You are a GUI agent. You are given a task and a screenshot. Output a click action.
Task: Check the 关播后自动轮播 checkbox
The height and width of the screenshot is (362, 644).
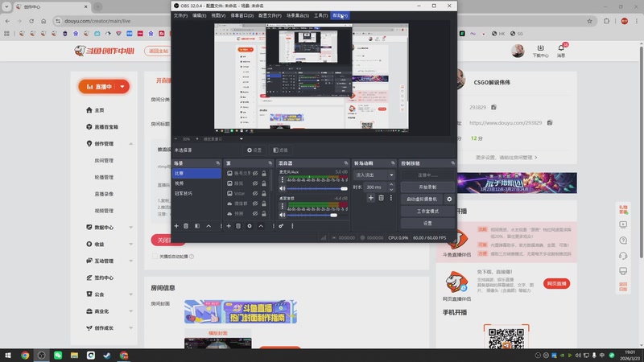155,256
